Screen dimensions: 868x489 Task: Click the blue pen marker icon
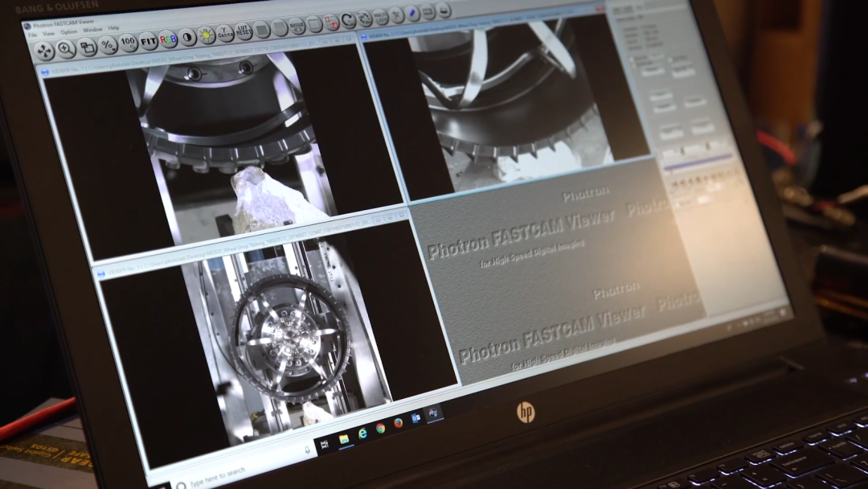[x=412, y=14]
